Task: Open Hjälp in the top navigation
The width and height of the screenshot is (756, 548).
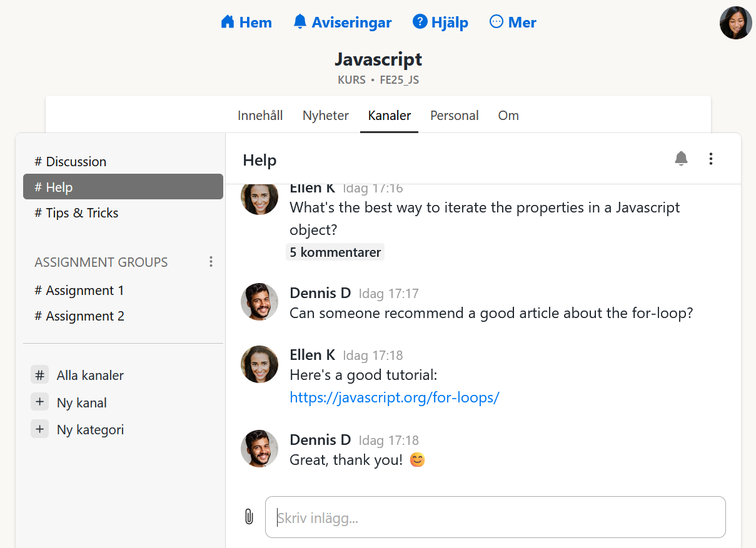Action: click(440, 22)
